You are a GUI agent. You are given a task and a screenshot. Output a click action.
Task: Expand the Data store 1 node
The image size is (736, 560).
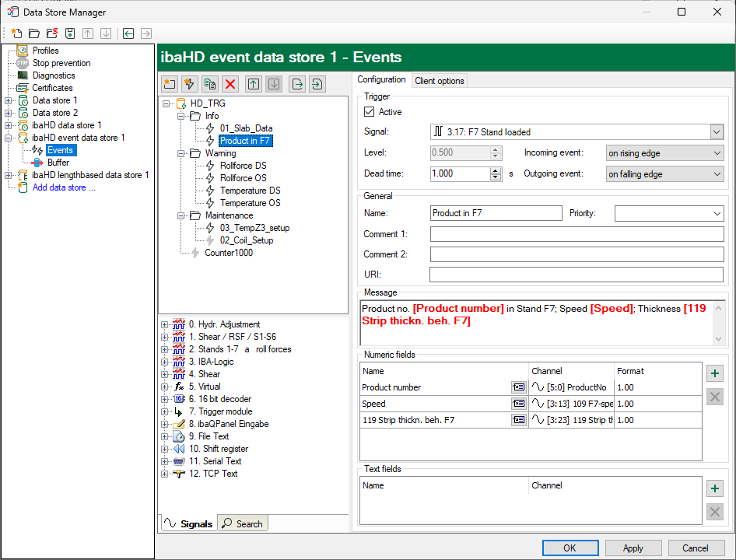(x=9, y=100)
